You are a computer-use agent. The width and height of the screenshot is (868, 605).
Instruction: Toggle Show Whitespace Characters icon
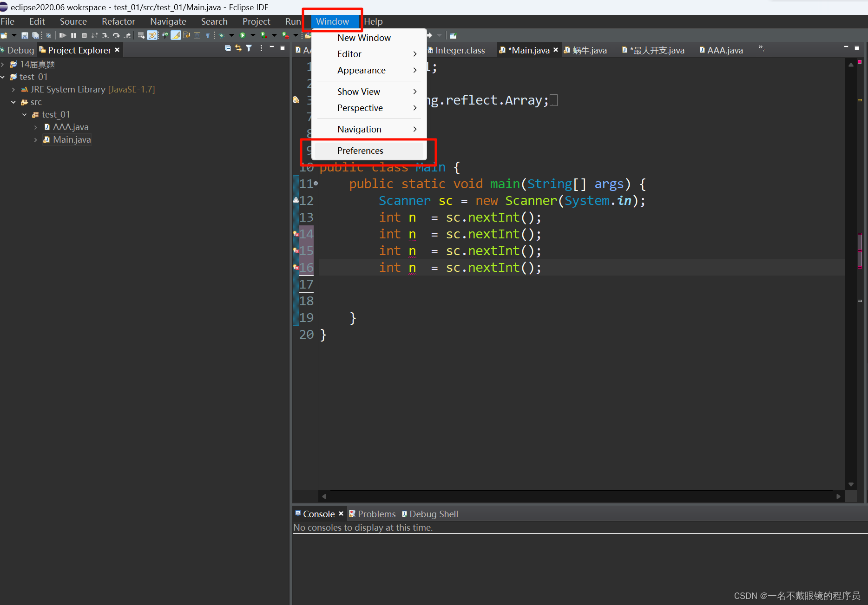pos(208,35)
